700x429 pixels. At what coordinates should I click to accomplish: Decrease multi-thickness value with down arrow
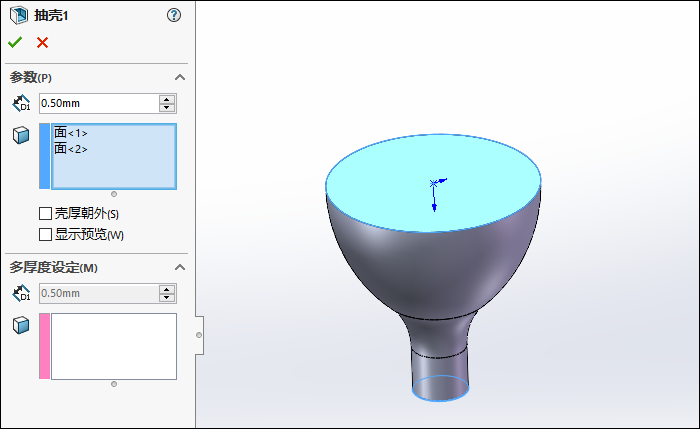[x=167, y=298]
